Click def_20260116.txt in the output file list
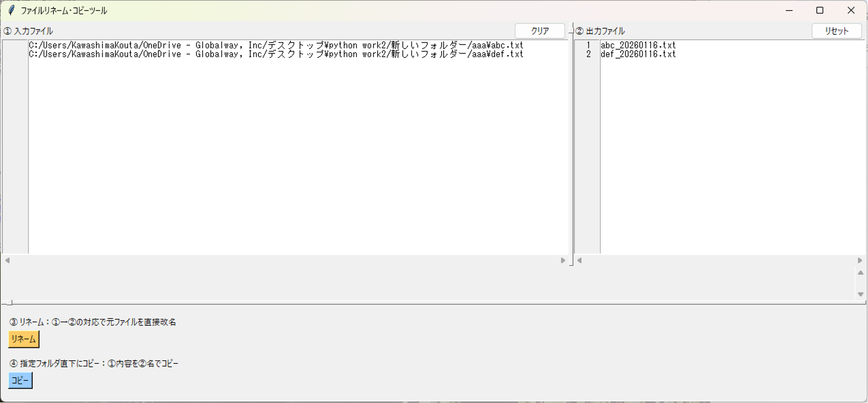The image size is (868, 403). (638, 54)
